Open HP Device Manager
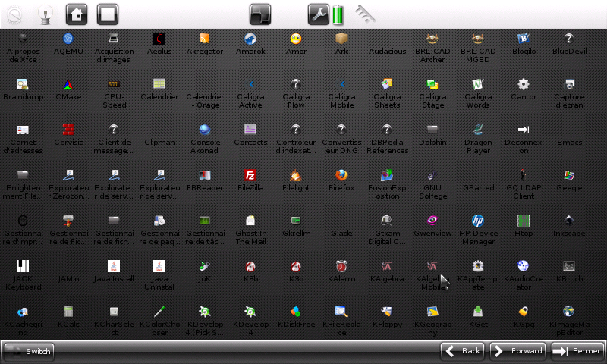607x364 pixels. [478, 221]
